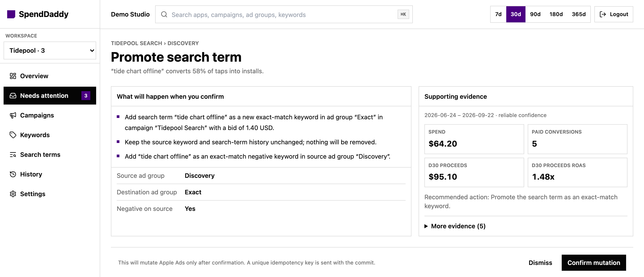Click the Paid conversions 5 card
The width and height of the screenshot is (644, 277).
[x=578, y=139]
